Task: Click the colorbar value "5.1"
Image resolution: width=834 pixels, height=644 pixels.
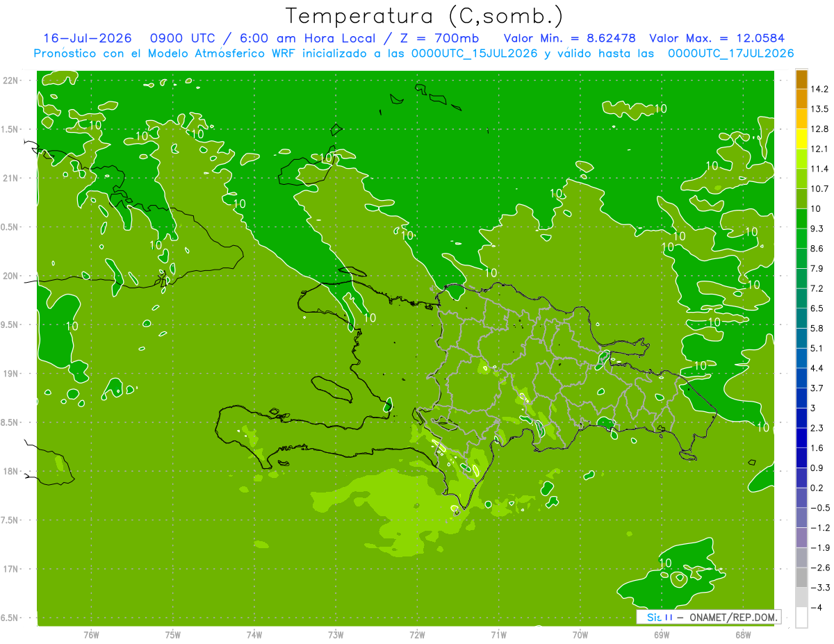Action: pyautogui.click(x=817, y=348)
